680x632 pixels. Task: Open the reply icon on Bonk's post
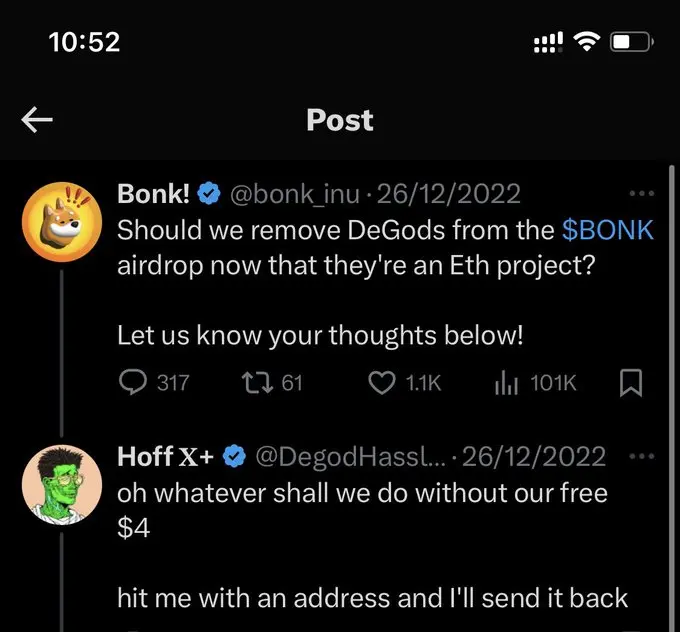point(132,382)
